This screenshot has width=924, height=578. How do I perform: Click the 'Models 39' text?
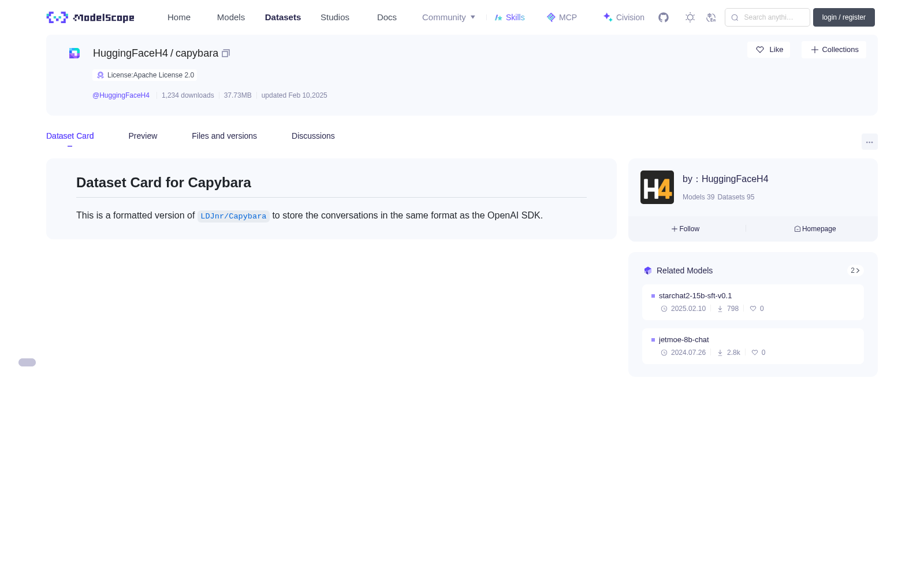click(698, 197)
